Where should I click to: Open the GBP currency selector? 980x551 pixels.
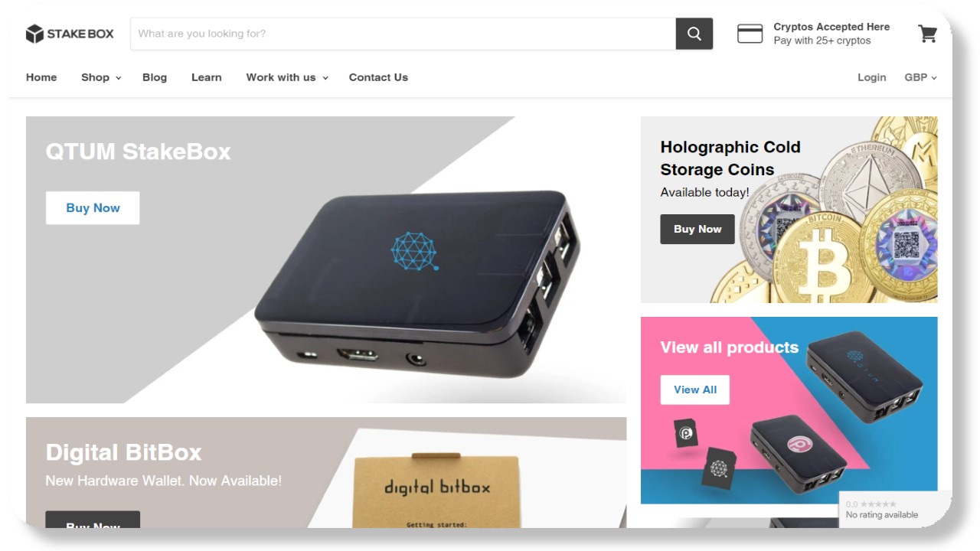tap(920, 77)
